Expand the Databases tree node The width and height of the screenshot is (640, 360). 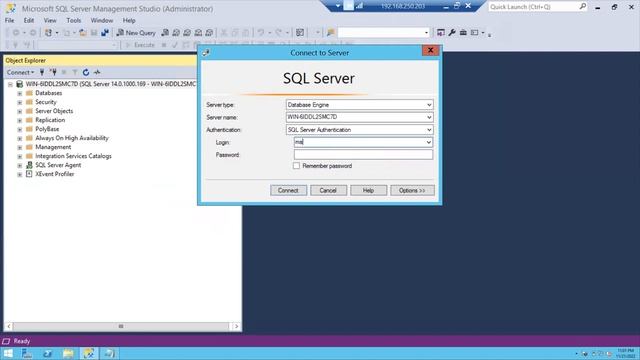[x=20, y=93]
